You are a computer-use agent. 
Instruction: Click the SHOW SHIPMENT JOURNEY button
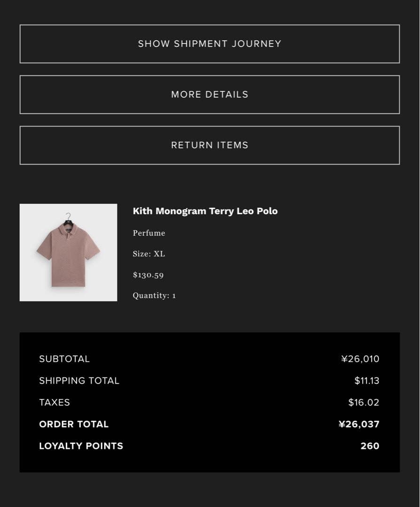[210, 44]
